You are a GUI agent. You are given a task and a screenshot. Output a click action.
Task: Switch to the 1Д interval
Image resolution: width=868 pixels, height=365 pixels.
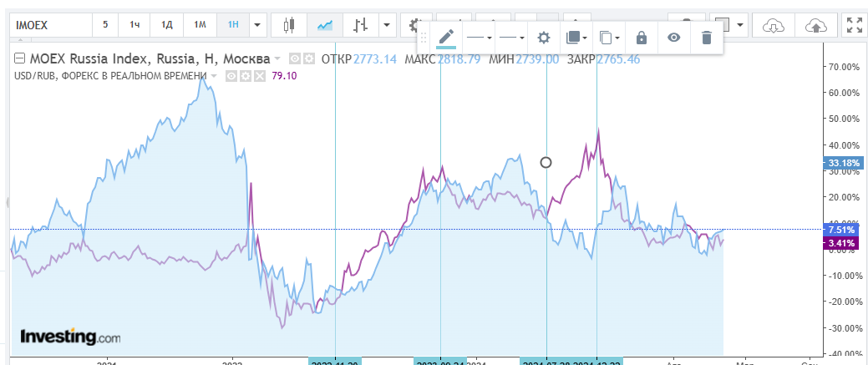click(x=166, y=24)
